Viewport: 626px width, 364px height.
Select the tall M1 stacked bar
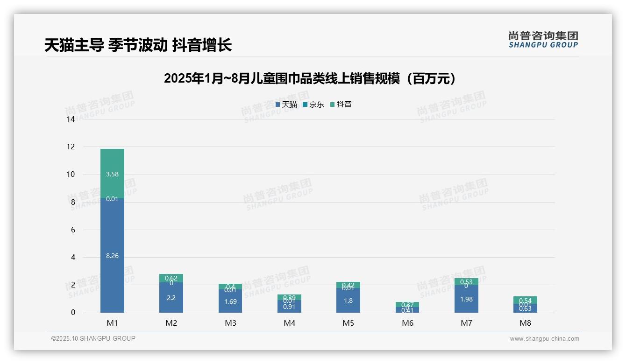[x=112, y=229]
